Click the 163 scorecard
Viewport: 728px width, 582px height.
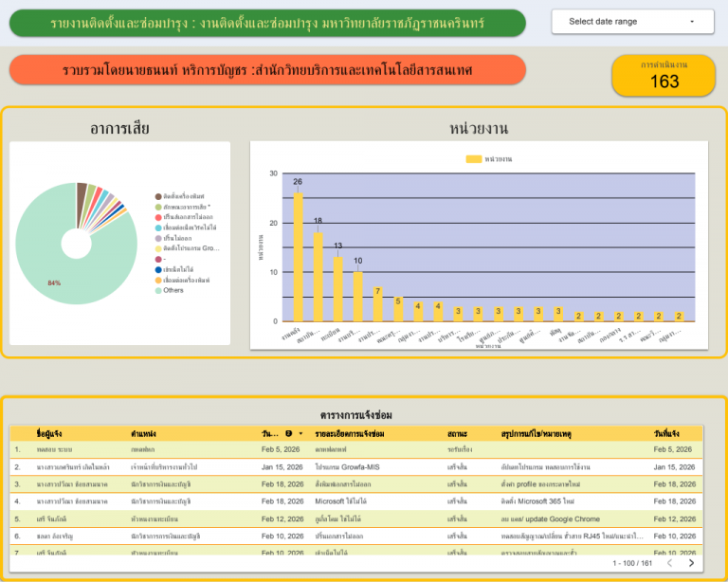pos(664,76)
